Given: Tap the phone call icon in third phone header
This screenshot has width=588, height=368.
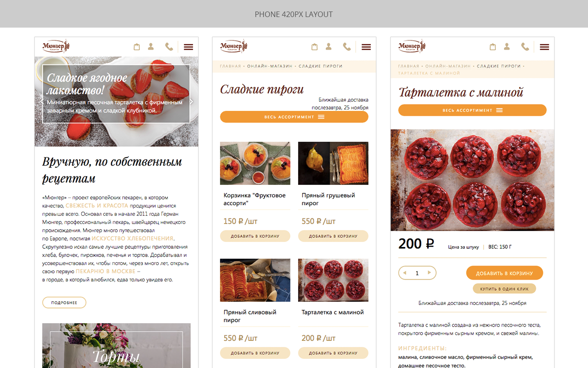Looking at the screenshot, I should (x=525, y=46).
